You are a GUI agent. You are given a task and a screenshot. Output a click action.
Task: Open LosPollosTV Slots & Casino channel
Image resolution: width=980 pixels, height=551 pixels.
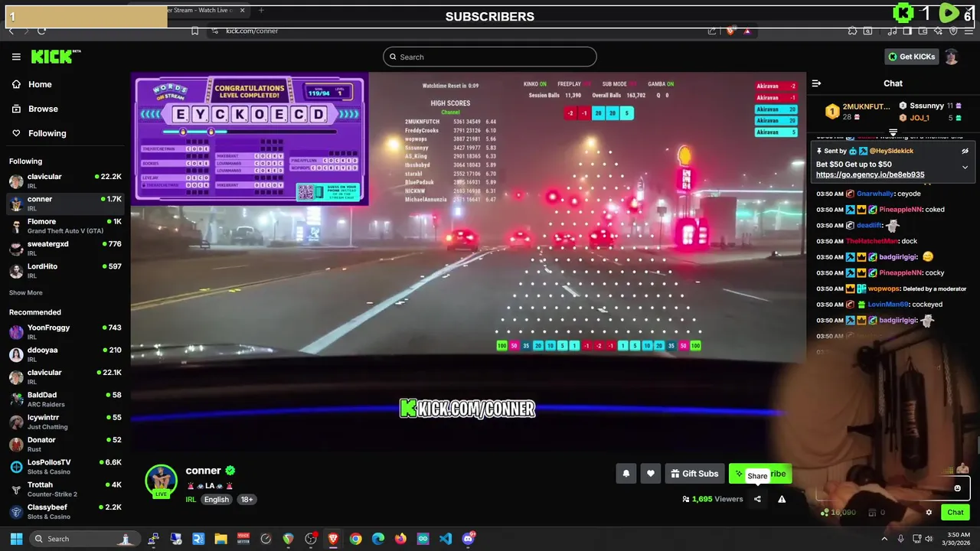[65, 466]
